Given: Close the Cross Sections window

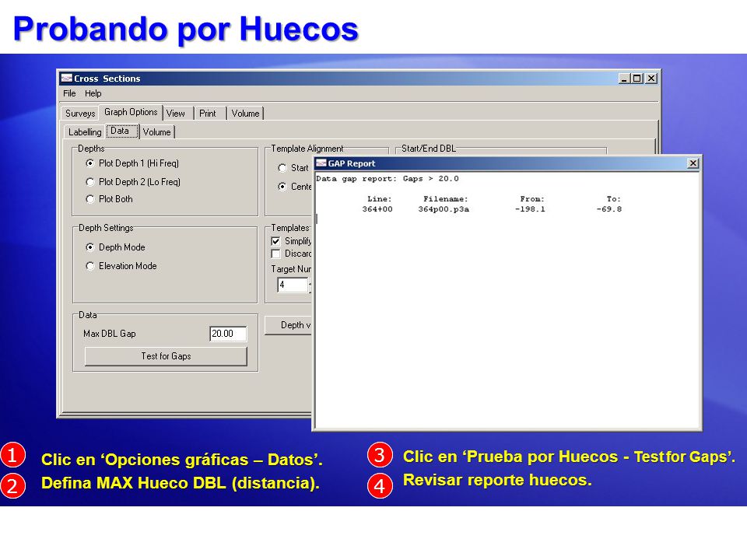Looking at the screenshot, I should coord(651,78).
